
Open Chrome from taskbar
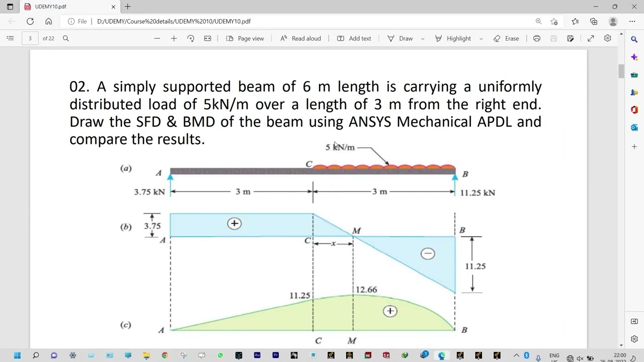[165, 355]
